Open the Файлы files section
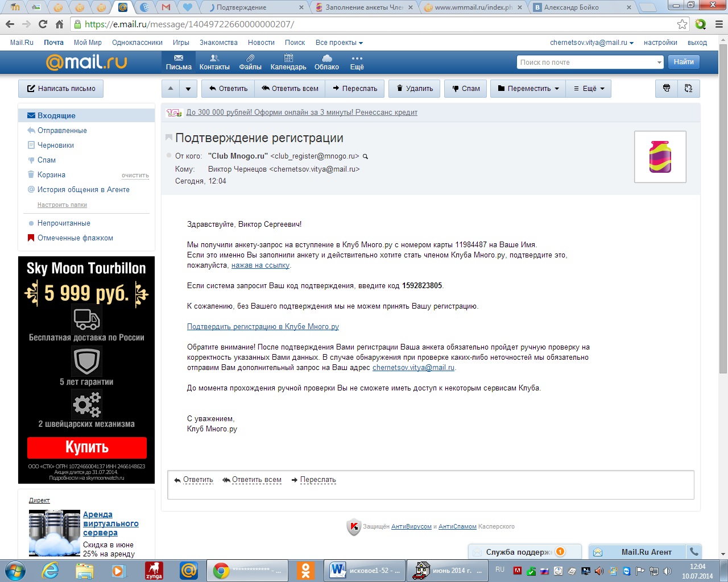 point(250,63)
